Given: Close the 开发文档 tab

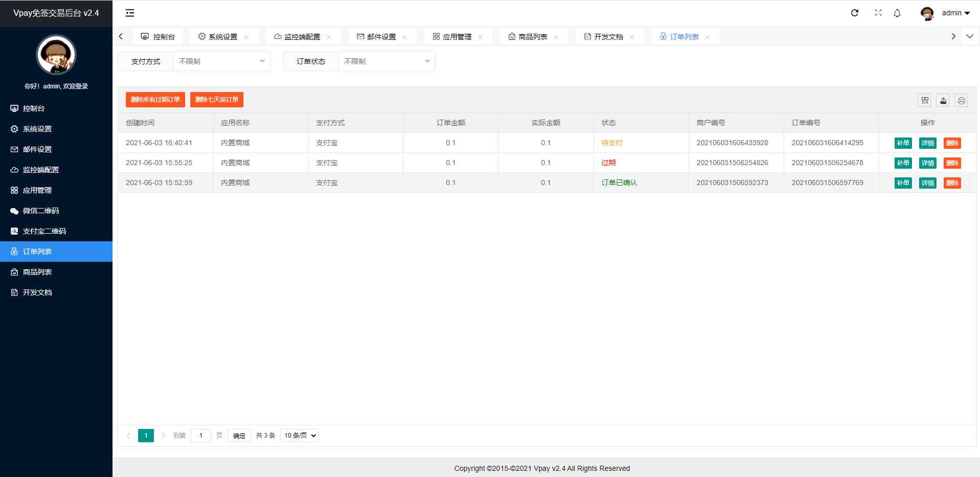Looking at the screenshot, I should pos(632,37).
